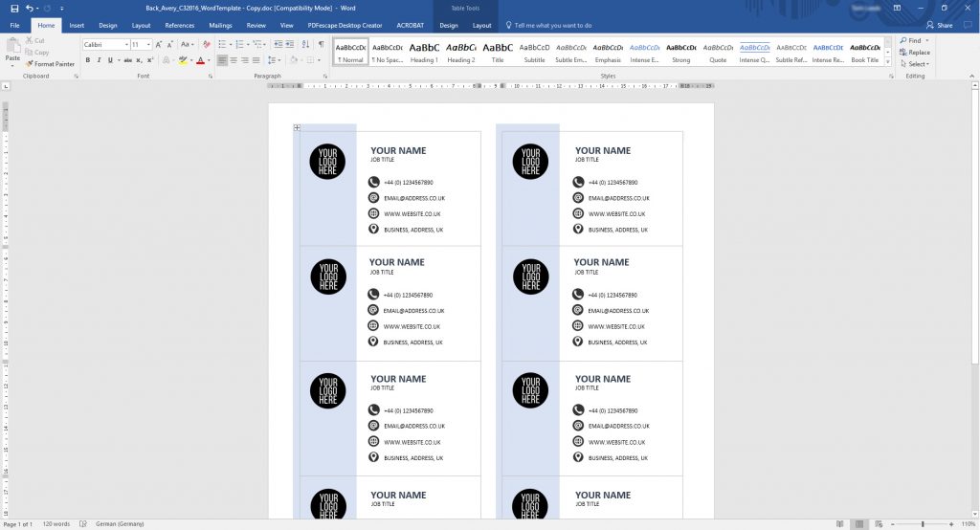Image resolution: width=980 pixels, height=530 pixels.
Task: Click the Find button
Action: pos(911,40)
